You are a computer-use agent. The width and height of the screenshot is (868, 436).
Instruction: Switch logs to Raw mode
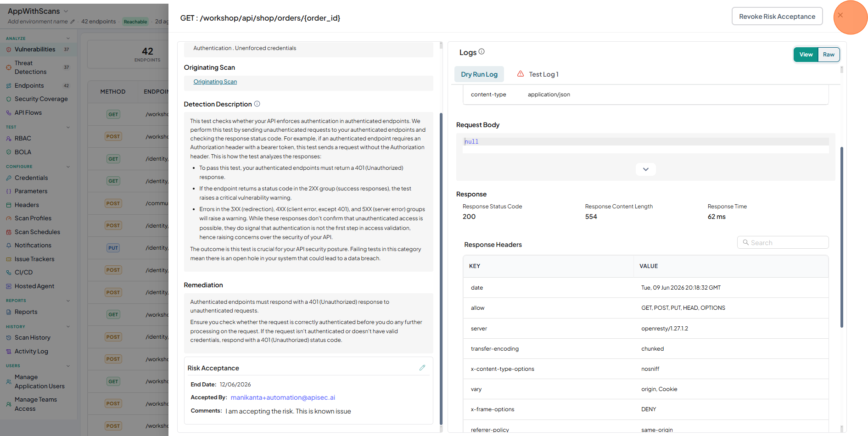tap(829, 55)
